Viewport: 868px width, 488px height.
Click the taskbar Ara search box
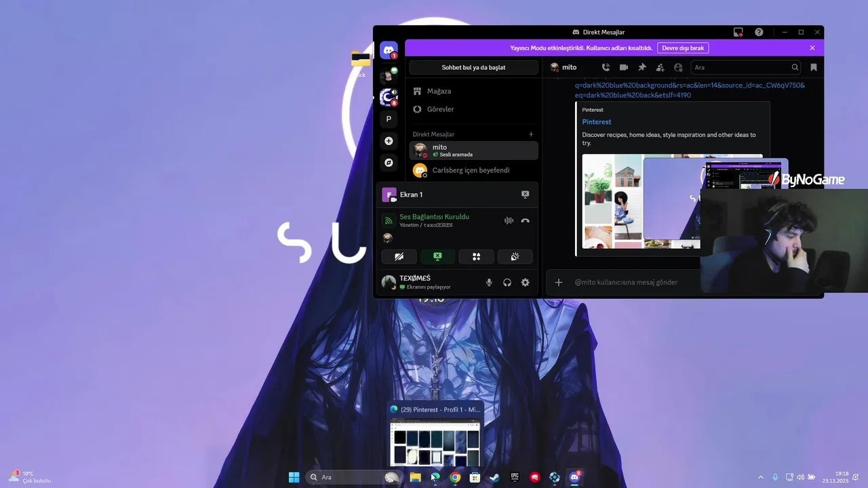353,477
